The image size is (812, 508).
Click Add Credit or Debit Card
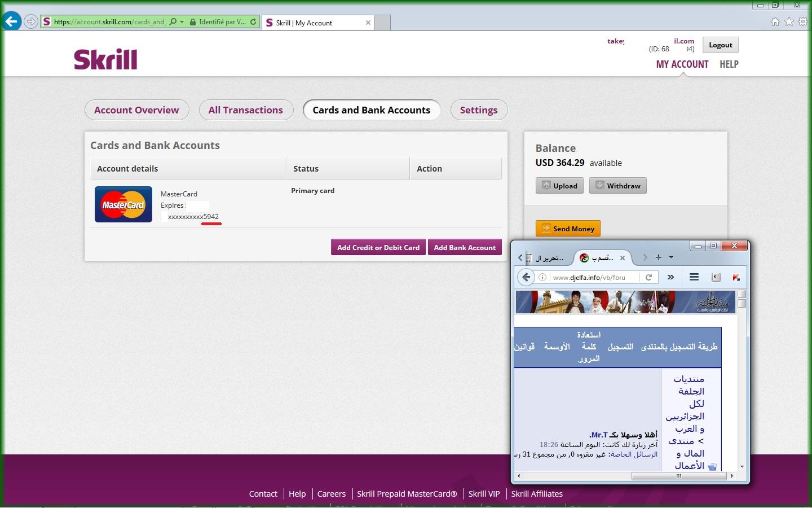378,247
